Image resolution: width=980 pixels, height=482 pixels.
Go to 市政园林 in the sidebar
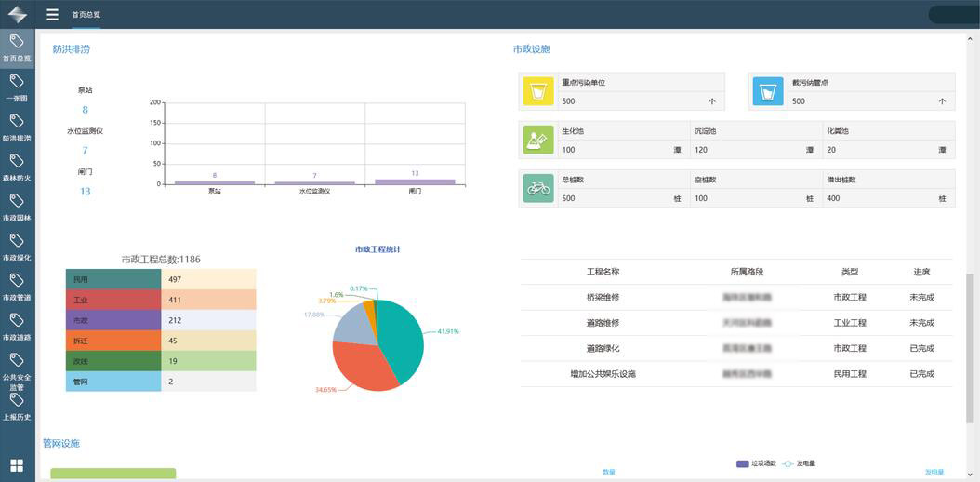pyautogui.click(x=17, y=207)
